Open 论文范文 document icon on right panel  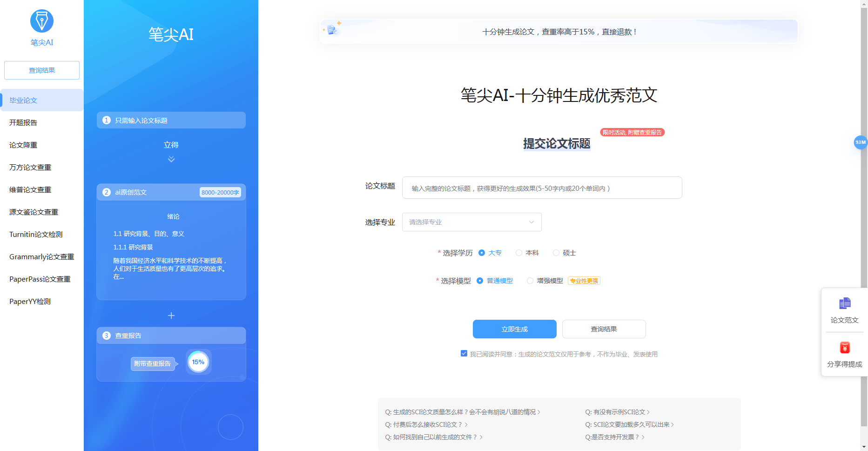(x=845, y=303)
